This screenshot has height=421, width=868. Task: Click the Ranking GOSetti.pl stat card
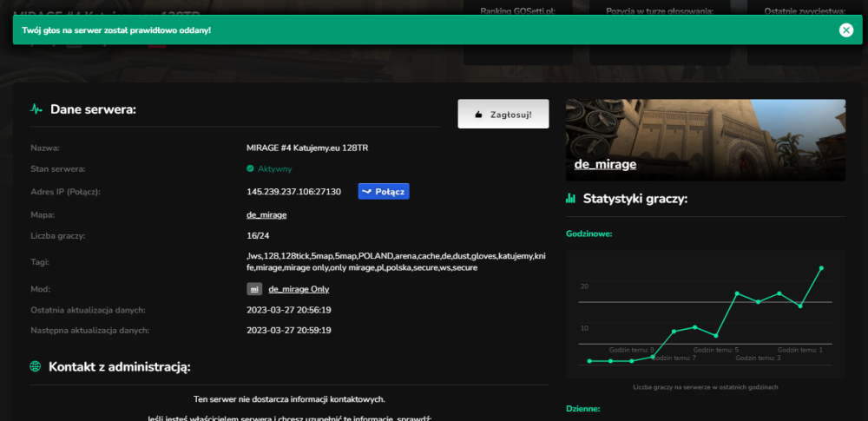point(517,33)
